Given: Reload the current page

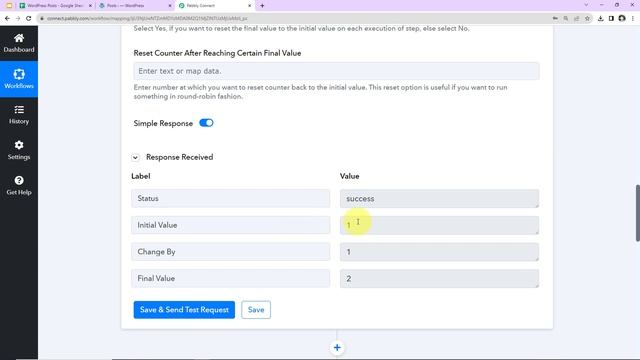Looking at the screenshot, I should (x=29, y=18).
